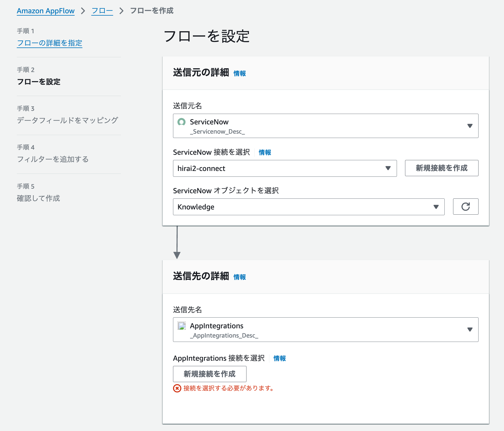Image resolution: width=504 pixels, height=431 pixels.
Task: Refresh the ServiceNow object list
Action: pyautogui.click(x=466, y=207)
